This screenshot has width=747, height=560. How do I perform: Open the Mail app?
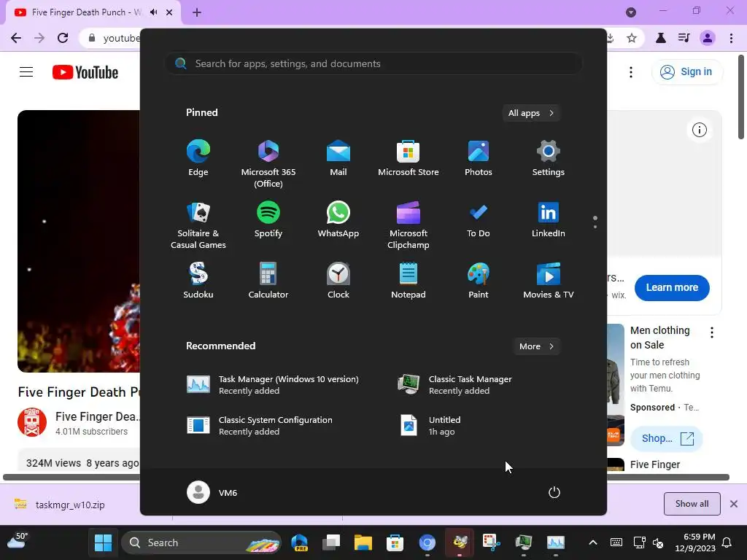click(338, 158)
